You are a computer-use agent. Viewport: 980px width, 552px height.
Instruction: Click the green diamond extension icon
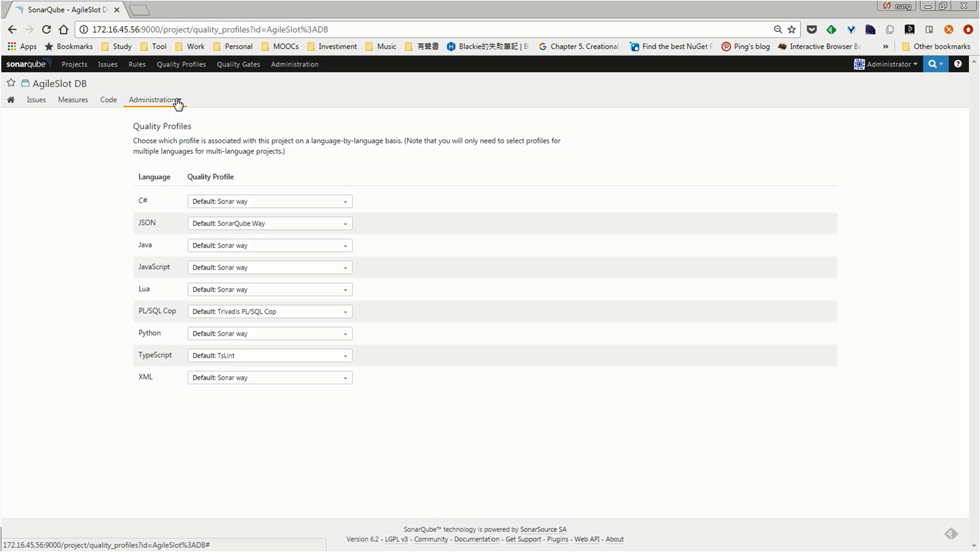831,29
